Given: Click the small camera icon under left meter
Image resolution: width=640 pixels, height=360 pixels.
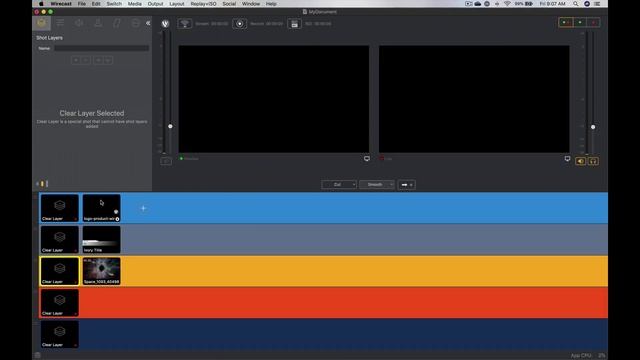Looking at the screenshot, I should (x=166, y=161).
